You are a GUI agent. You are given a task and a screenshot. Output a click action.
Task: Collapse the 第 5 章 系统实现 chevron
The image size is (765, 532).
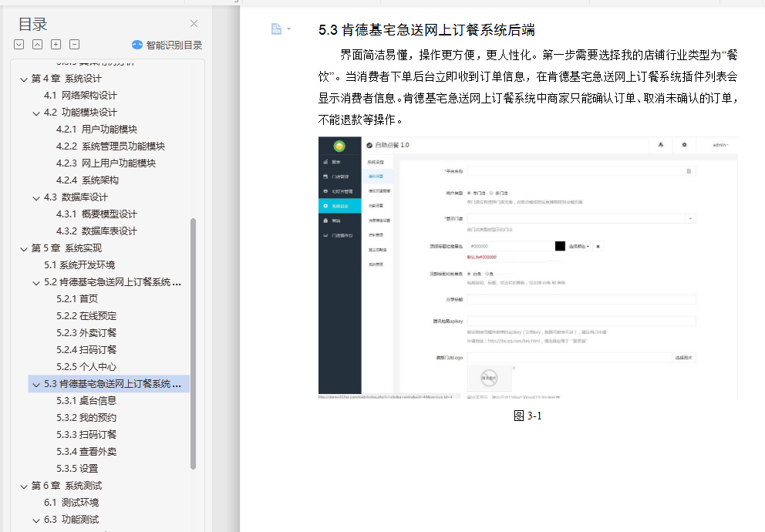pos(23,249)
